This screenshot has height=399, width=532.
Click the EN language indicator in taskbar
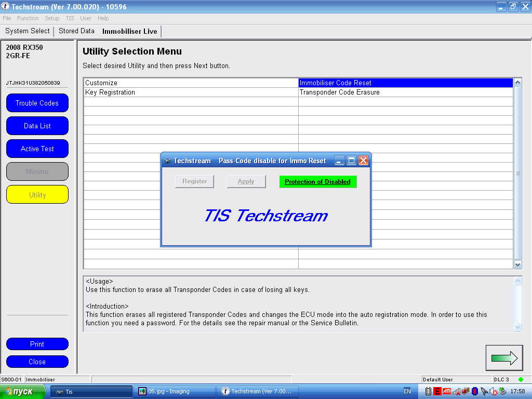407,391
